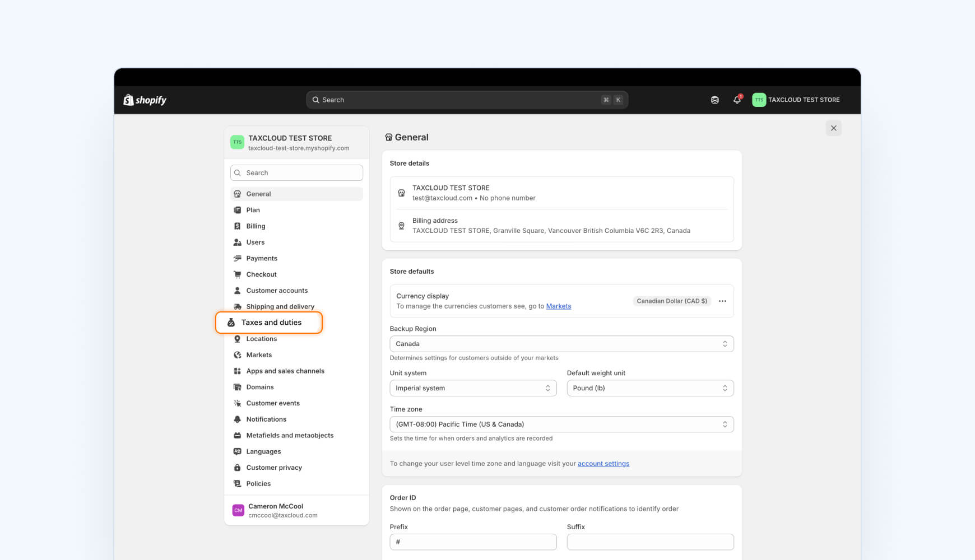Open the Time zone dropdown
Screen dimensions: 975x560
click(561, 424)
